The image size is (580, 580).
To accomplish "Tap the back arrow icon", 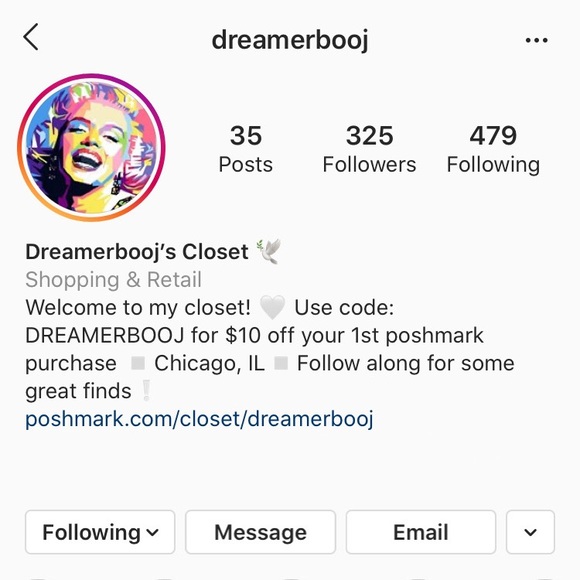I will pos(31,37).
